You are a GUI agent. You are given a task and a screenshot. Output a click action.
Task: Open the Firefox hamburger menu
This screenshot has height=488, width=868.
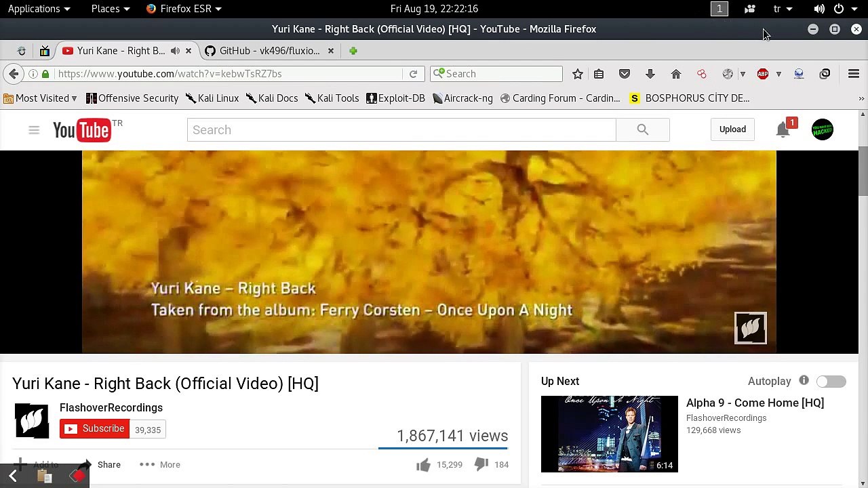click(854, 74)
